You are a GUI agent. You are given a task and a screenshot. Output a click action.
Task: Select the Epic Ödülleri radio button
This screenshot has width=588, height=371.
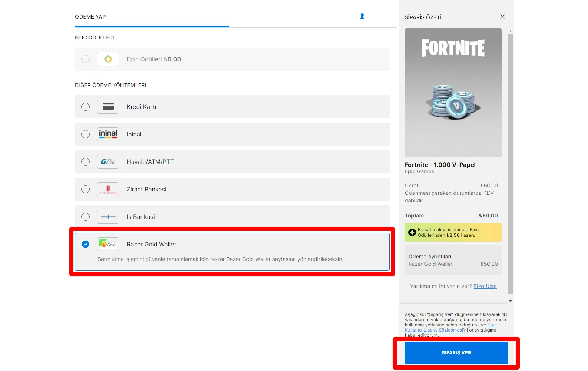click(x=85, y=59)
